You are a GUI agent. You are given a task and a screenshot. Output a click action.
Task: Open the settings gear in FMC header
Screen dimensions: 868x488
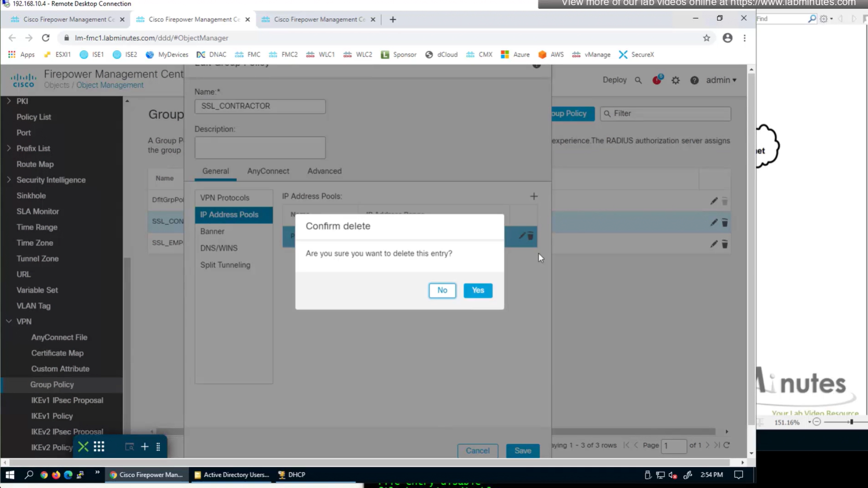[676, 80]
